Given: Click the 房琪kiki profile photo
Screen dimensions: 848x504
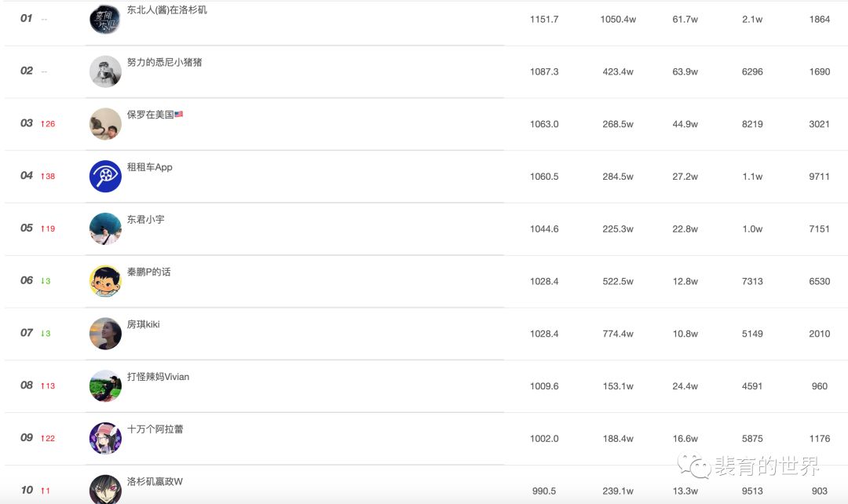Looking at the screenshot, I should (x=105, y=334).
